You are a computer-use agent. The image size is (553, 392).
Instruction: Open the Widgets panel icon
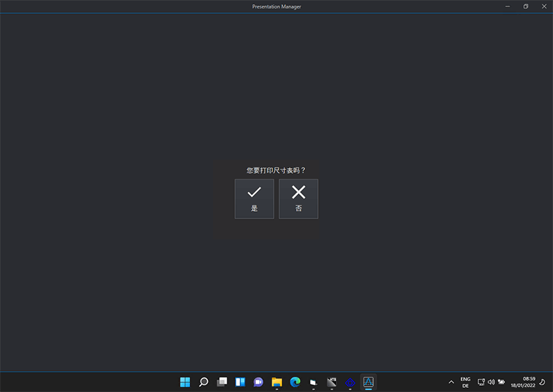coord(240,382)
